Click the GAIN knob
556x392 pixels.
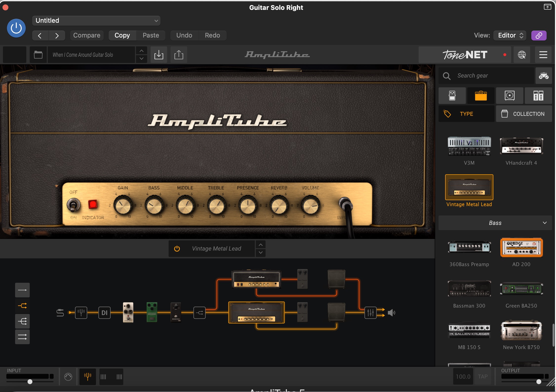click(x=122, y=205)
